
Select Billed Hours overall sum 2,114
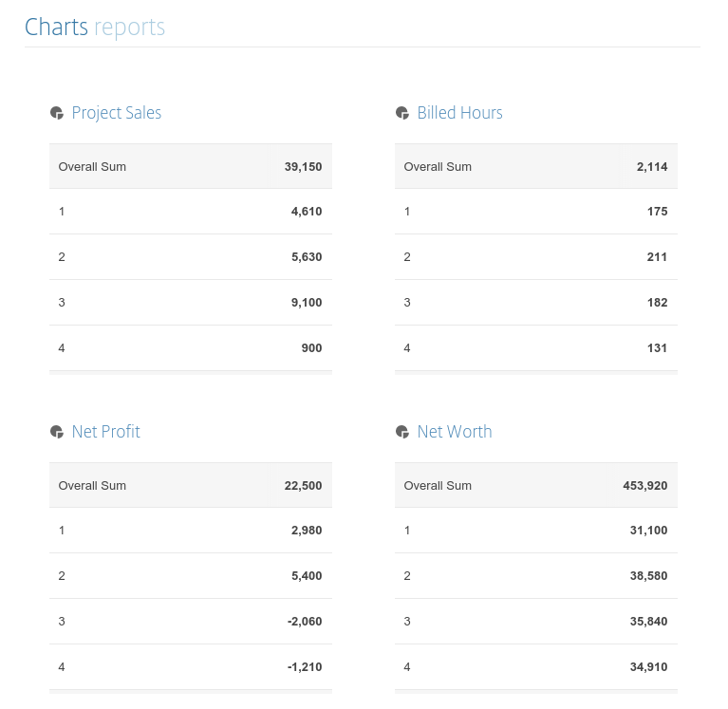point(652,167)
